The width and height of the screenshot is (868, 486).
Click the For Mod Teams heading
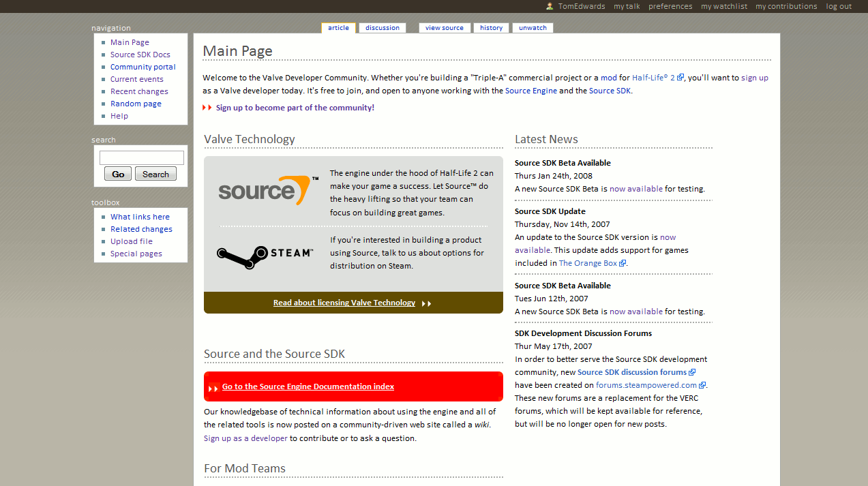tap(245, 468)
